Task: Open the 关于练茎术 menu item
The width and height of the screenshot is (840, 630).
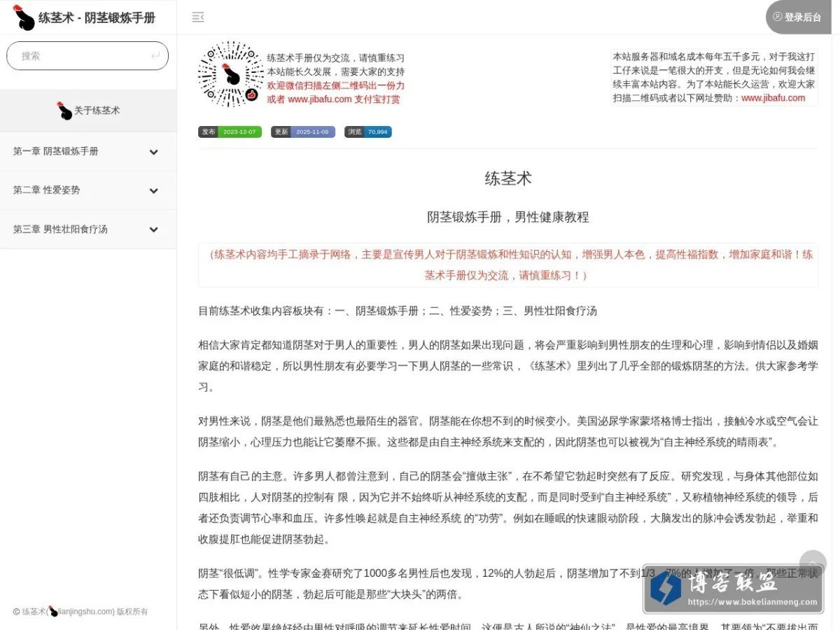Action: pyautogui.click(x=88, y=111)
